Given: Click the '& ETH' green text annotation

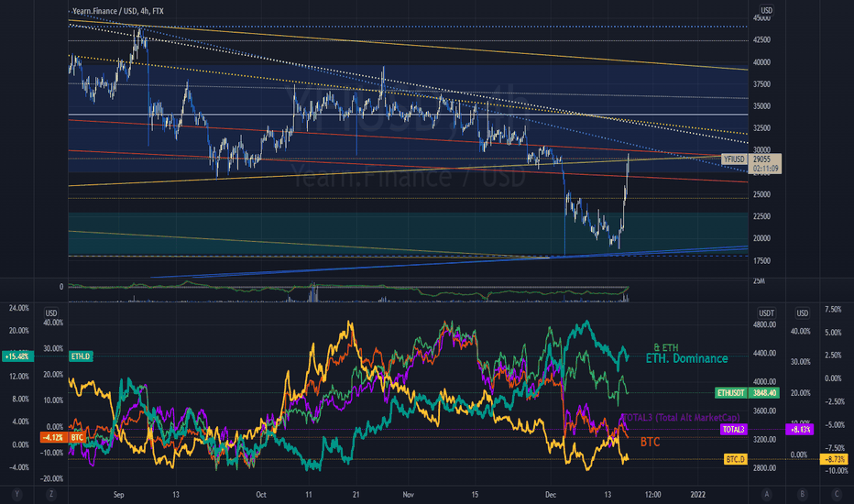Looking at the screenshot, I should point(665,347).
